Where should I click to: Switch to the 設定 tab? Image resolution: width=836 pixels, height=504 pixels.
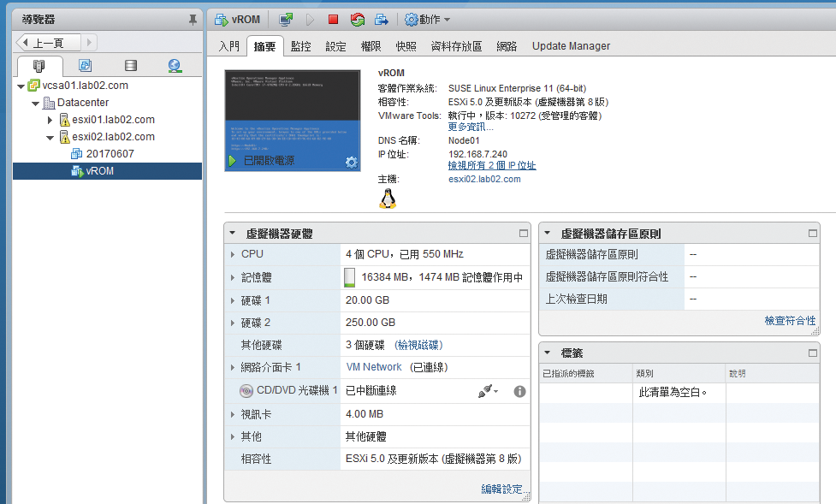click(336, 46)
